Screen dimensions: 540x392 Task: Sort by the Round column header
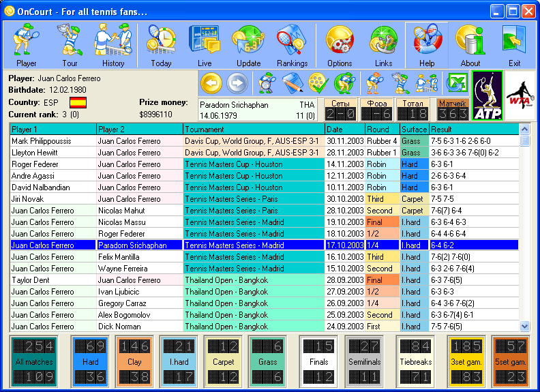(x=382, y=129)
